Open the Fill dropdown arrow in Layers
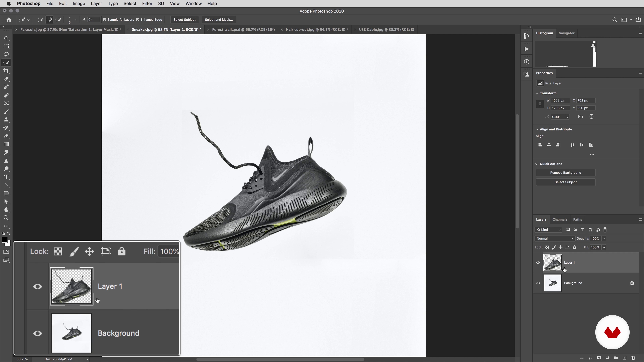The height and width of the screenshot is (362, 644). pos(604,247)
